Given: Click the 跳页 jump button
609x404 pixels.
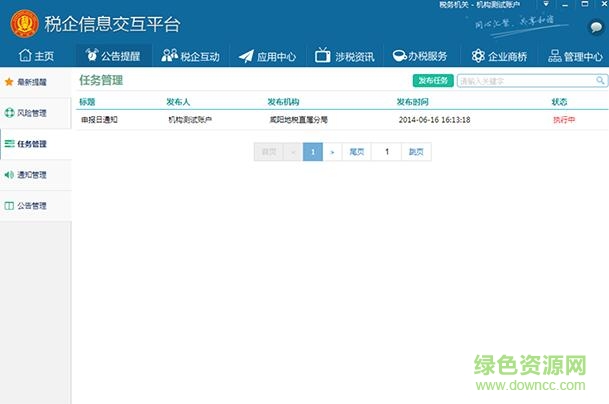Looking at the screenshot, I should tap(416, 152).
